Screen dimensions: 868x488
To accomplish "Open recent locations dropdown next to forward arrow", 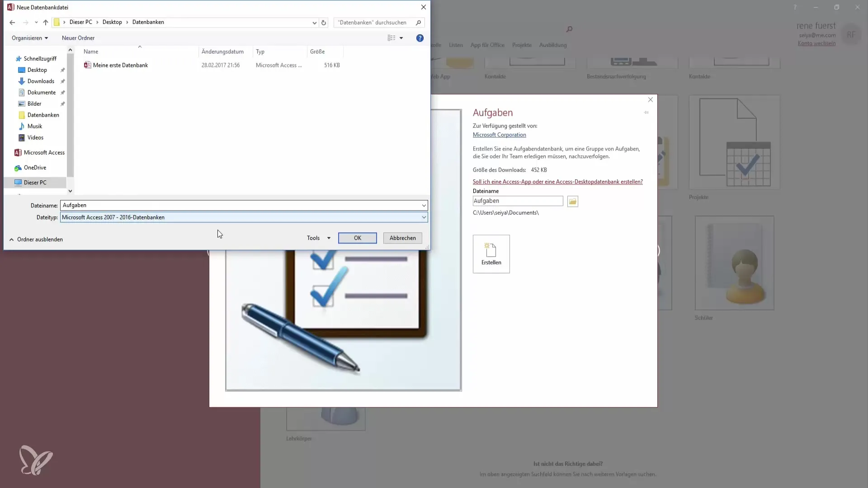I will (36, 23).
